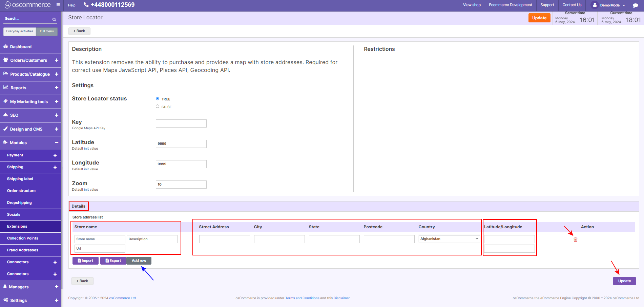Image resolution: width=644 pixels, height=307 pixels.
Task: Switch to Everyday activities menu mode
Action: [x=20, y=31]
